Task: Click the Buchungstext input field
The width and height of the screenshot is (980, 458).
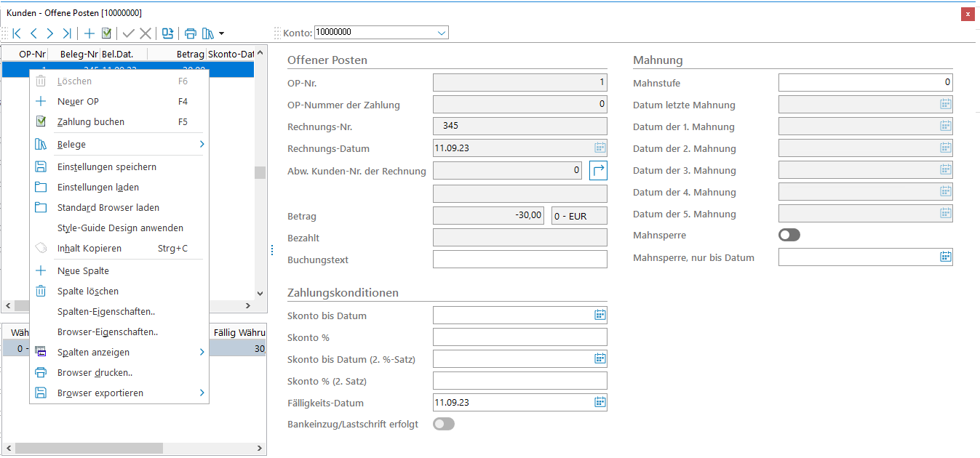Action: (x=519, y=260)
